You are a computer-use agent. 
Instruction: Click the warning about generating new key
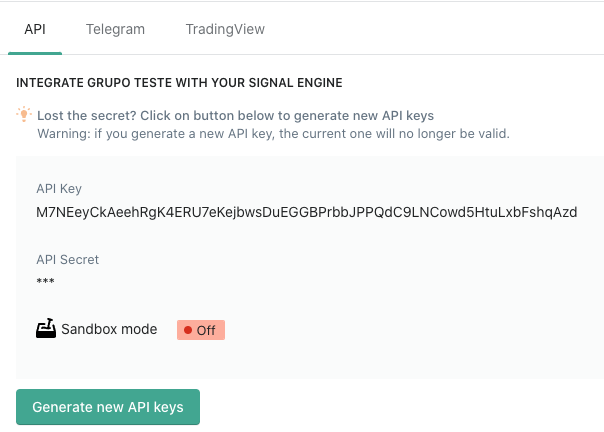[273, 133]
